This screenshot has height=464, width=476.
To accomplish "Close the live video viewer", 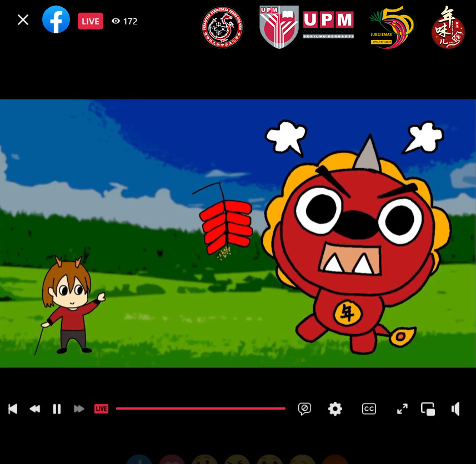I will pyautogui.click(x=23, y=21).
